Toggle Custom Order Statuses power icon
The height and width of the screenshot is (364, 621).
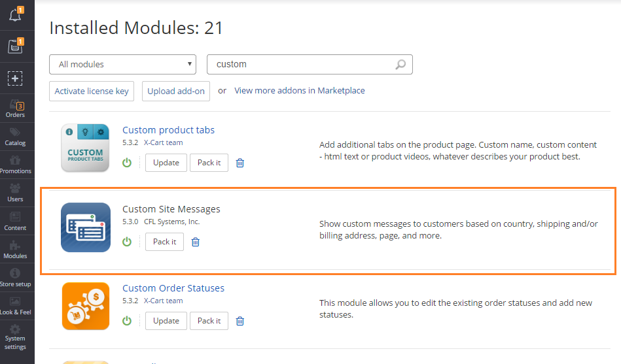tap(127, 321)
